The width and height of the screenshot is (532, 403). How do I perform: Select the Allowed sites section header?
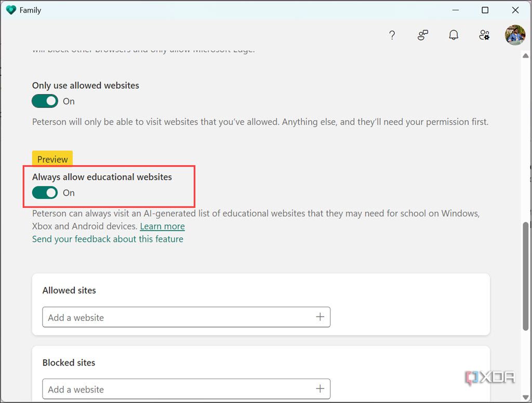(x=69, y=290)
